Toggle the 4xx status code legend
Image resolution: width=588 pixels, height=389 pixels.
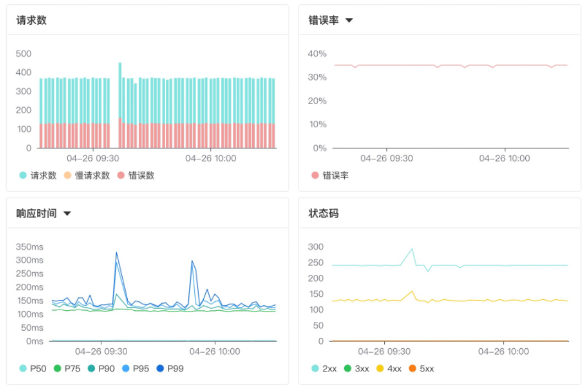pos(389,369)
